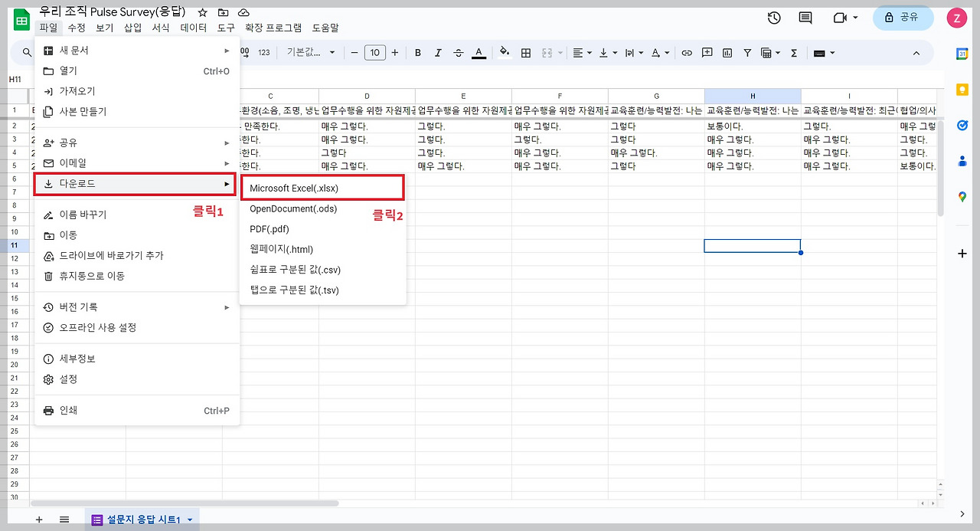Toggle strikethrough formatting in toolbar
Screen dimensions: 980x531
459,53
